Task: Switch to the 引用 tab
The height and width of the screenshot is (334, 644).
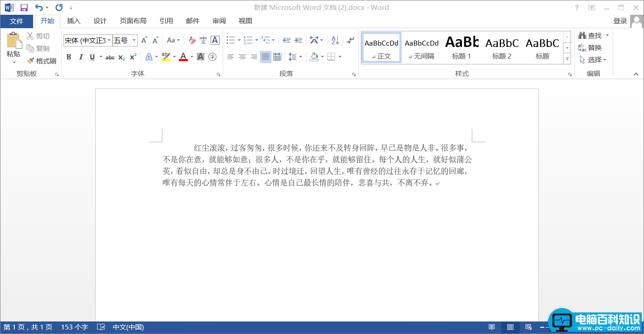Action: click(166, 21)
